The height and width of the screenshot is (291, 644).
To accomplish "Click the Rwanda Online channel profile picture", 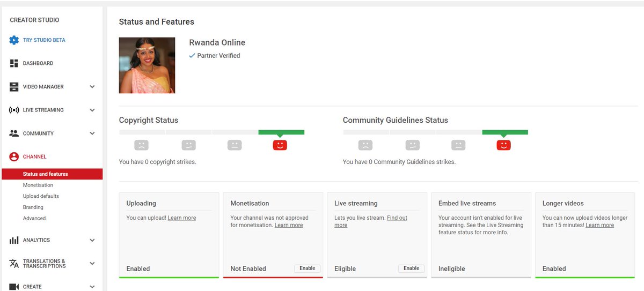I will (147, 65).
